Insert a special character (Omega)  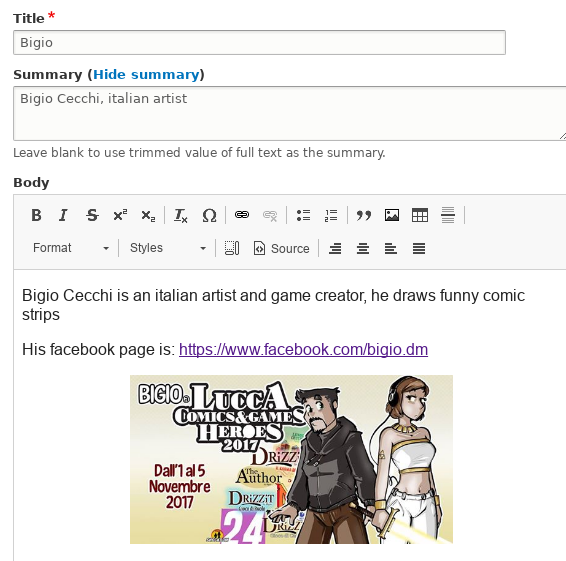pos(209,216)
